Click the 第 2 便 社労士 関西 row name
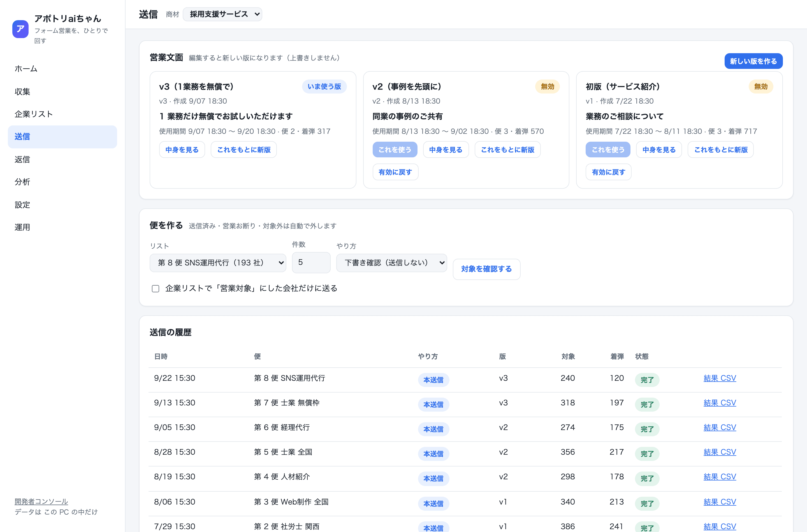Image resolution: width=807 pixels, height=532 pixels. tap(287, 526)
